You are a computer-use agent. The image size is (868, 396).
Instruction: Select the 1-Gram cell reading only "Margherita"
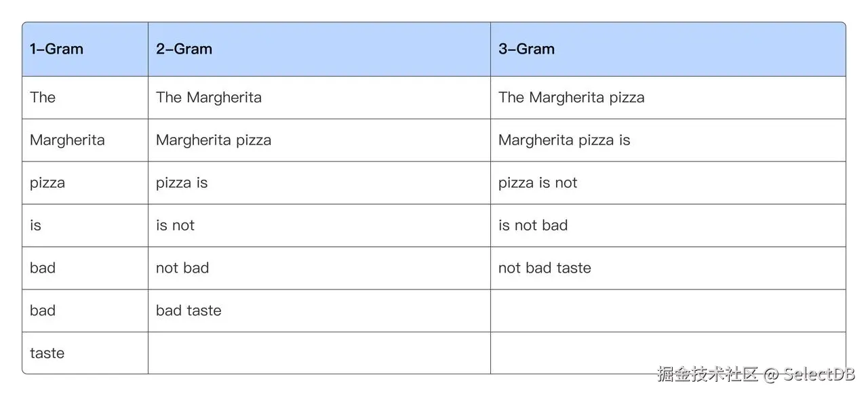[x=67, y=140]
